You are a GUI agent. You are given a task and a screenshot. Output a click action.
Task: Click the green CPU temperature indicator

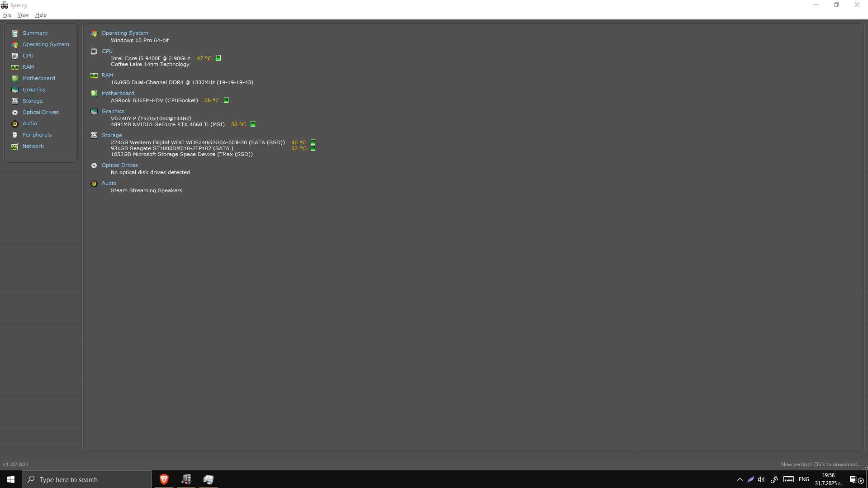[x=218, y=58]
